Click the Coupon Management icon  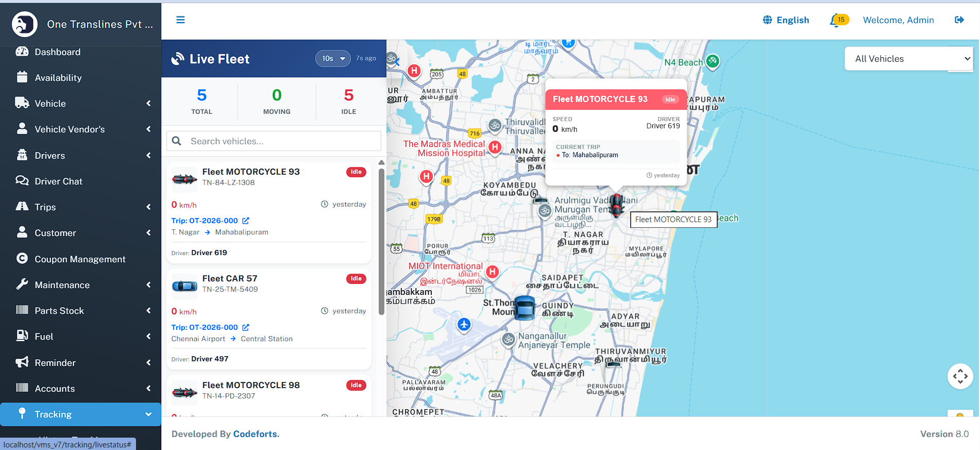point(22,258)
